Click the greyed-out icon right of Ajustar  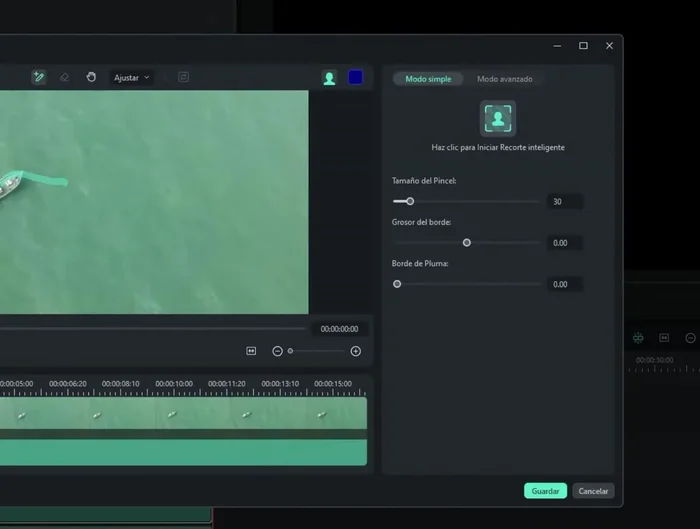[x=183, y=77]
